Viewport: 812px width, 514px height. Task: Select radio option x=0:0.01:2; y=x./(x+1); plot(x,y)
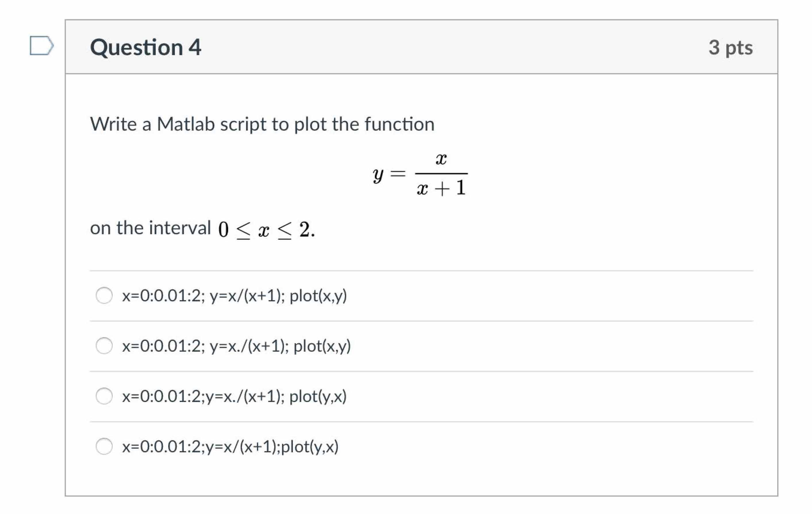click(105, 346)
